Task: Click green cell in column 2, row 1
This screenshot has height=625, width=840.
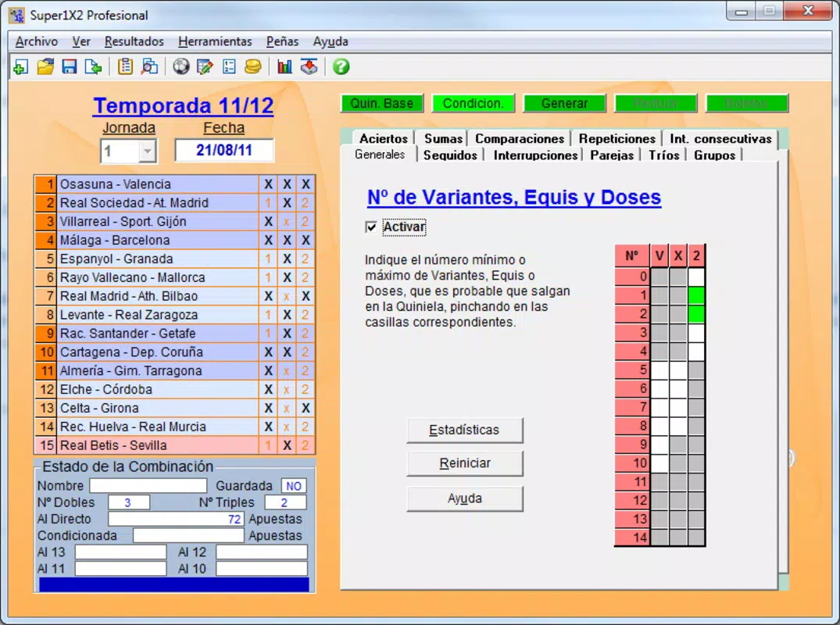Action: click(x=696, y=295)
